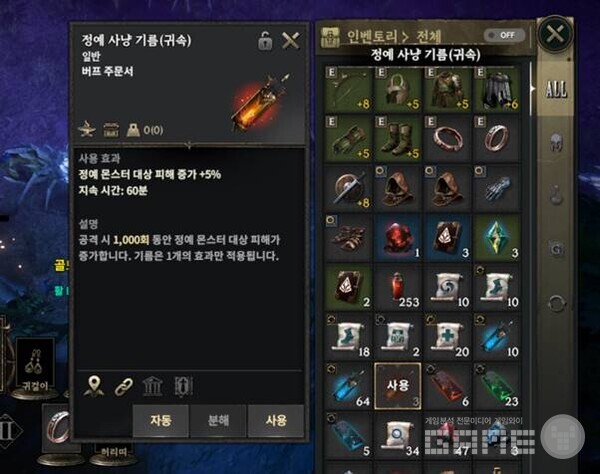This screenshot has height=474, width=600.
Task: Select the healing cross scroll of 20
Action: pos(447,337)
